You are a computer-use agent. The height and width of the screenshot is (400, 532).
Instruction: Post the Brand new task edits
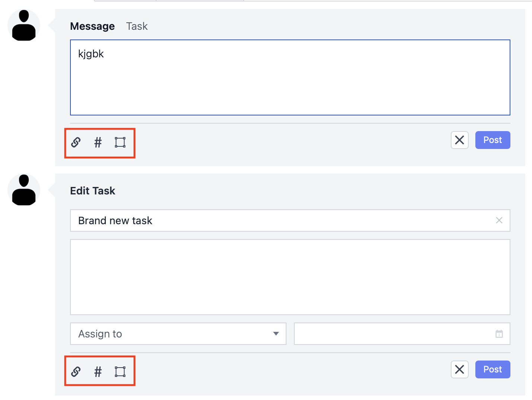pos(493,369)
